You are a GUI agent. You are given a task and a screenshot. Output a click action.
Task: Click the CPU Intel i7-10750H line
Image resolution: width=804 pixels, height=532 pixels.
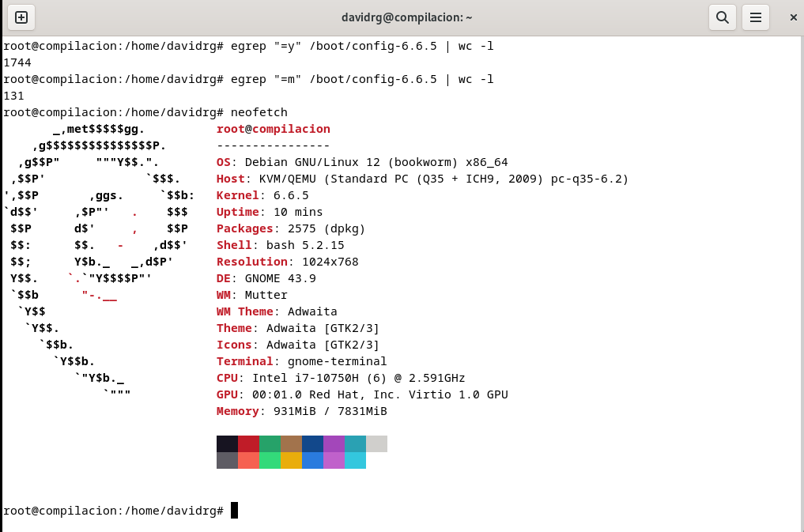coord(341,378)
